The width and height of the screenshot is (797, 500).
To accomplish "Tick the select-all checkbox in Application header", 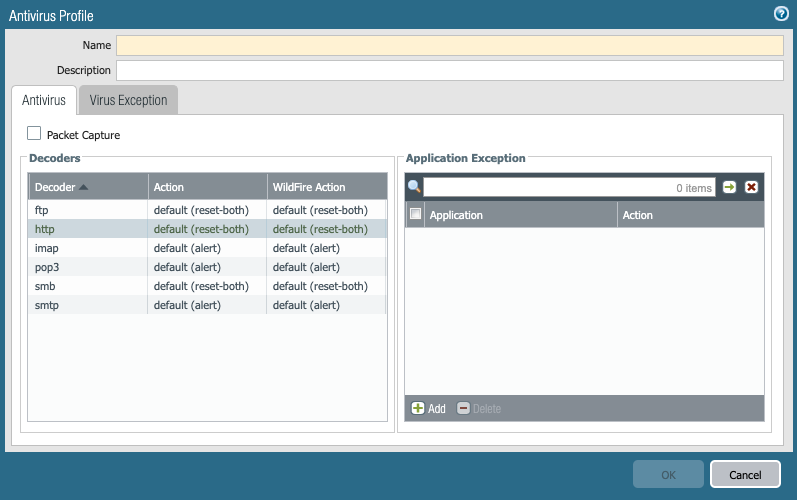I will (415, 214).
